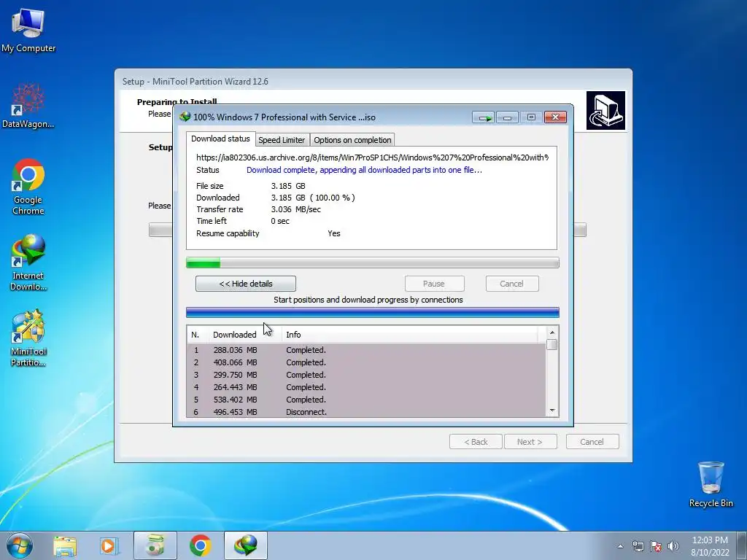The image size is (747, 560).
Task: Minimize the IDM download window
Action: point(508,117)
